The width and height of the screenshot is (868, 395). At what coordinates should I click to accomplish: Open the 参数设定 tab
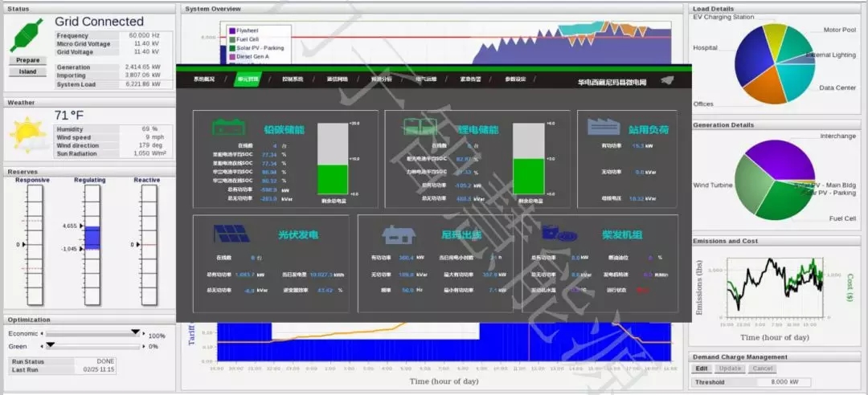tap(515, 79)
